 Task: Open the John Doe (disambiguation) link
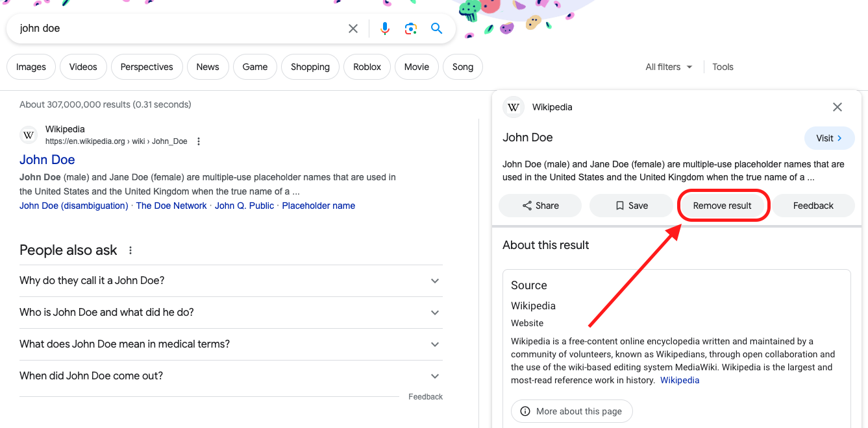tap(73, 206)
